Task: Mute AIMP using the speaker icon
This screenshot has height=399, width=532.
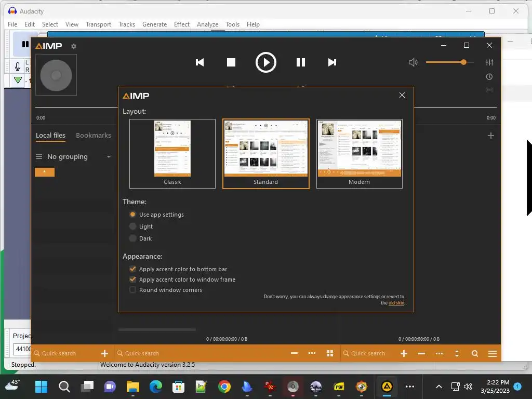Action: point(413,62)
